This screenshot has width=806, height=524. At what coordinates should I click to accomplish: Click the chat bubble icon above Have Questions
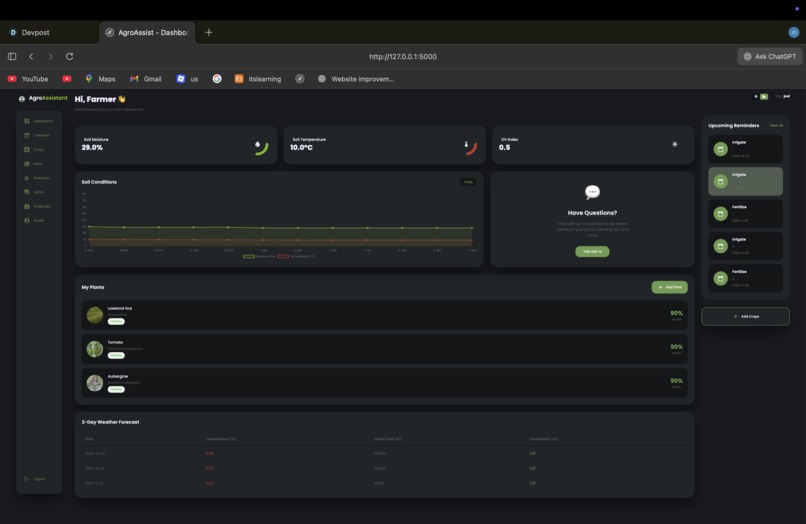(592, 192)
